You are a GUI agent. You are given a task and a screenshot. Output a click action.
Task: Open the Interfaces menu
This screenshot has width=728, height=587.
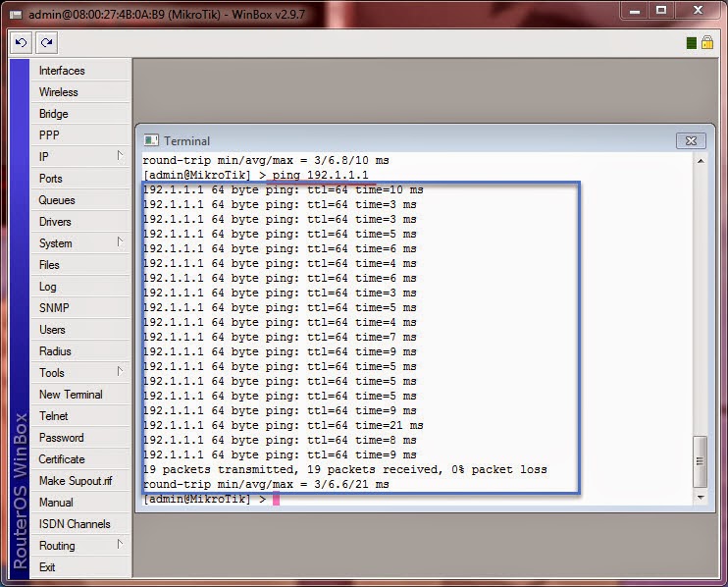80,71
